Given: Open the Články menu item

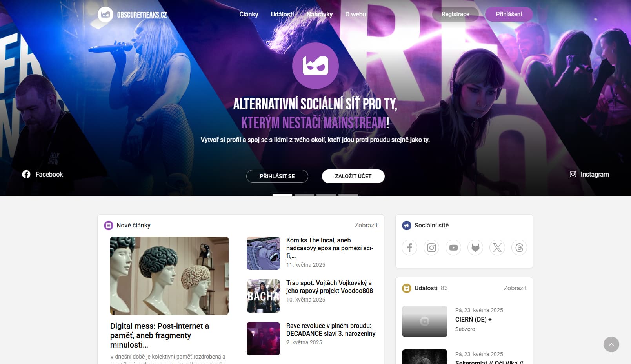Looking at the screenshot, I should (249, 14).
